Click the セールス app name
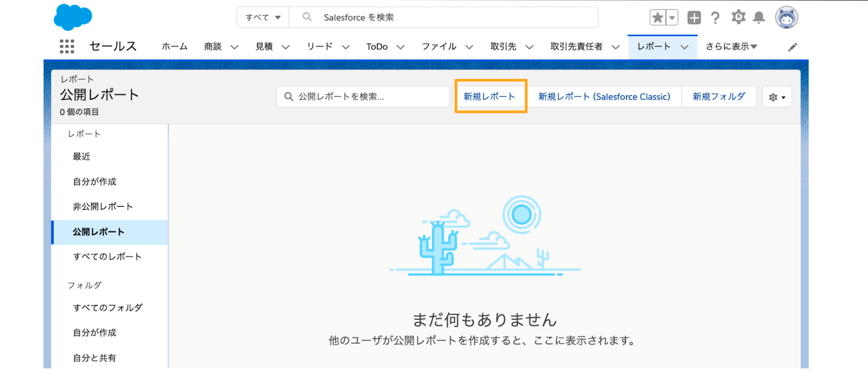The height and width of the screenshot is (374, 868). click(113, 47)
